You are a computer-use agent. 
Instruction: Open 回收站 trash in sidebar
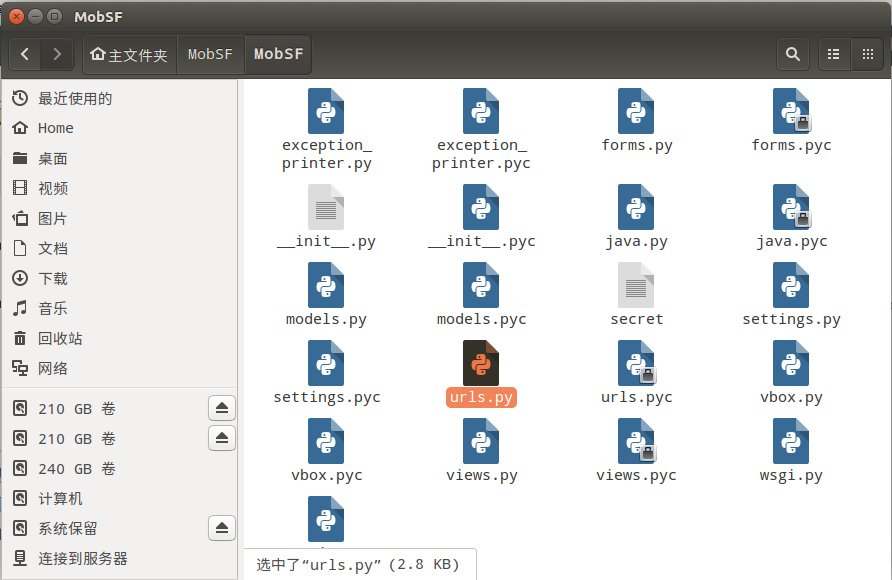tap(119, 338)
